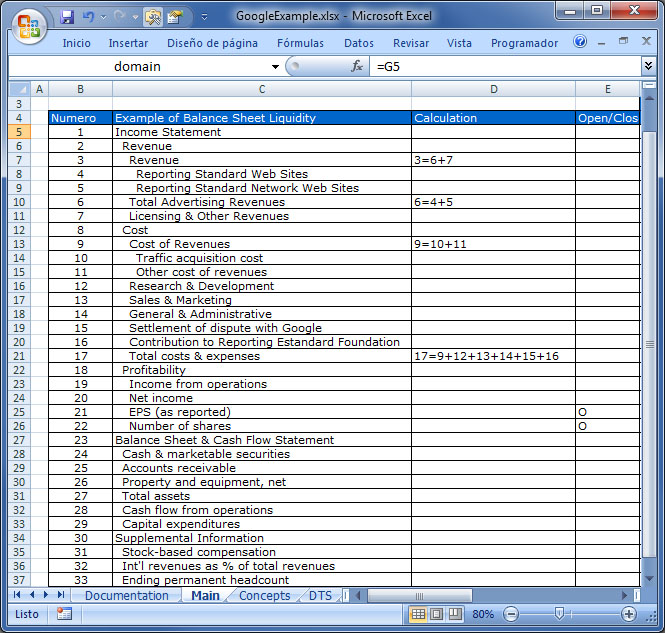
Task: Open the undo history dropdown arrow
Action: [103, 17]
